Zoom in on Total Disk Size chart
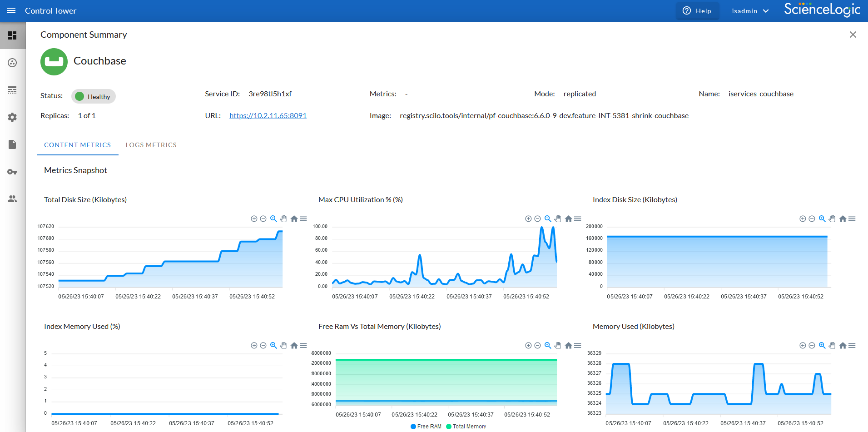868x432 pixels. coord(254,219)
